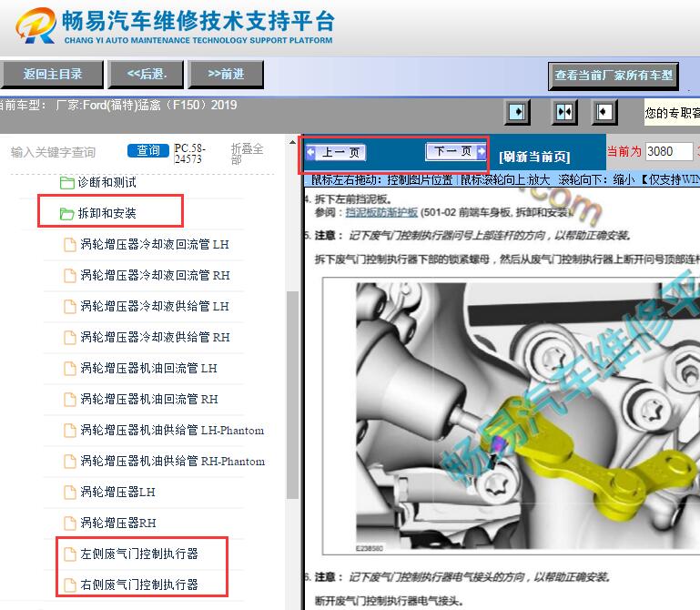The height and width of the screenshot is (610, 700).
Task: Open 涡轮增压器冷却液供给管 RH
Action: tap(155, 337)
